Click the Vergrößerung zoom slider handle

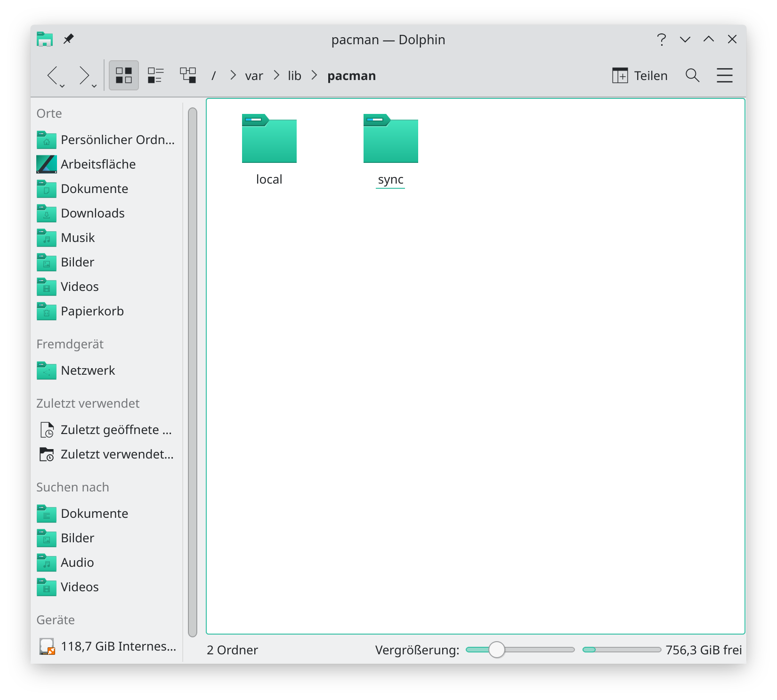point(496,650)
